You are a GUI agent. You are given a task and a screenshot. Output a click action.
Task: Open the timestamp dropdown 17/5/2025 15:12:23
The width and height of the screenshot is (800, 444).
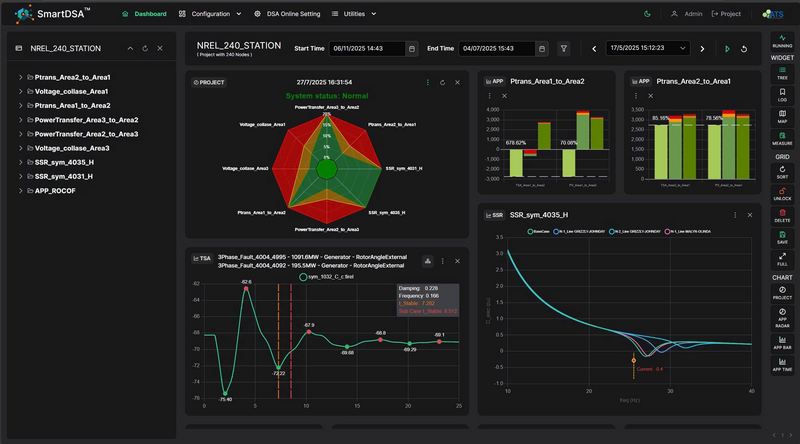pos(647,48)
